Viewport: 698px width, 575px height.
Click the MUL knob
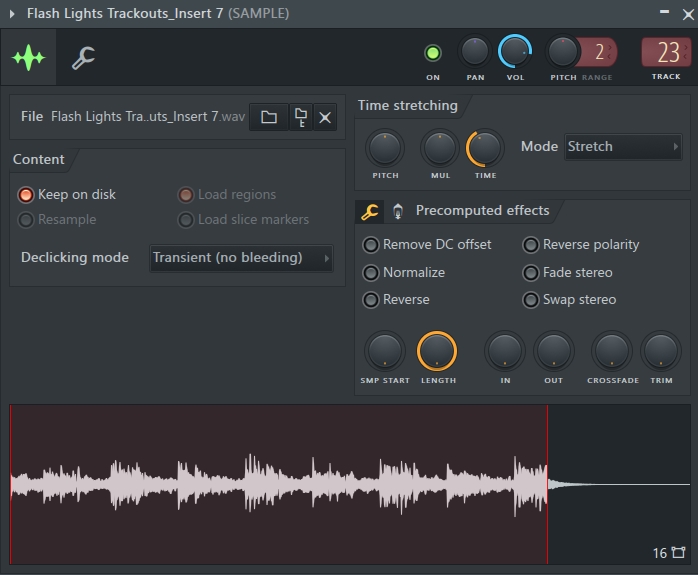tap(440, 148)
